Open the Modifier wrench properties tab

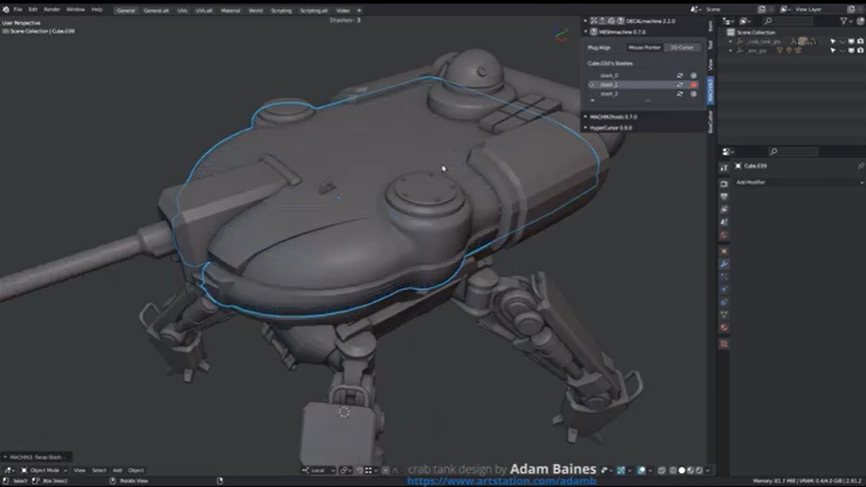(x=724, y=264)
